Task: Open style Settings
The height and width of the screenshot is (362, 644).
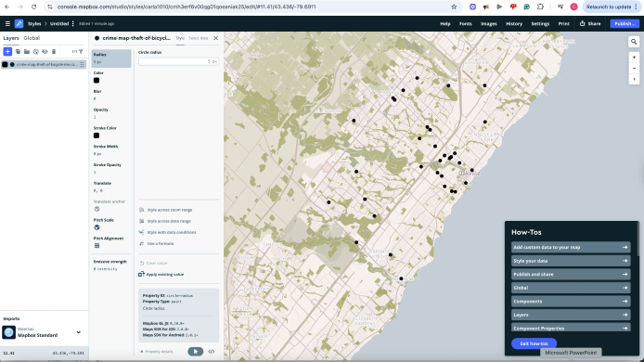Action: pos(540,24)
